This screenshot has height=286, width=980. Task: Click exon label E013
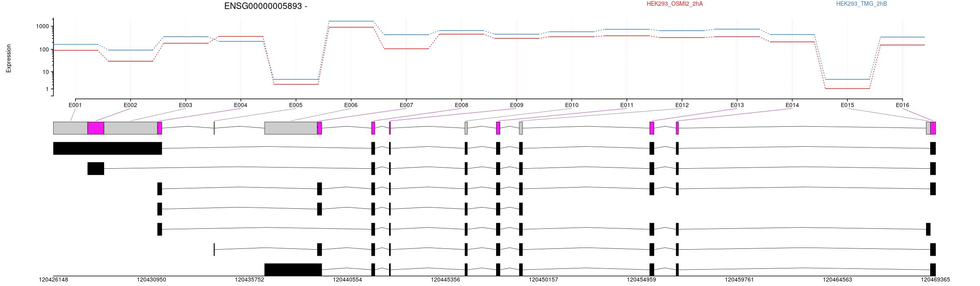pos(737,105)
